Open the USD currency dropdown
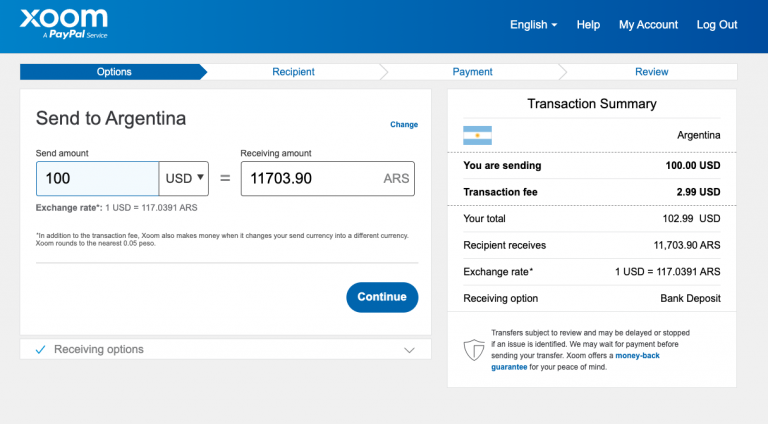The height and width of the screenshot is (424, 768). pos(184,178)
